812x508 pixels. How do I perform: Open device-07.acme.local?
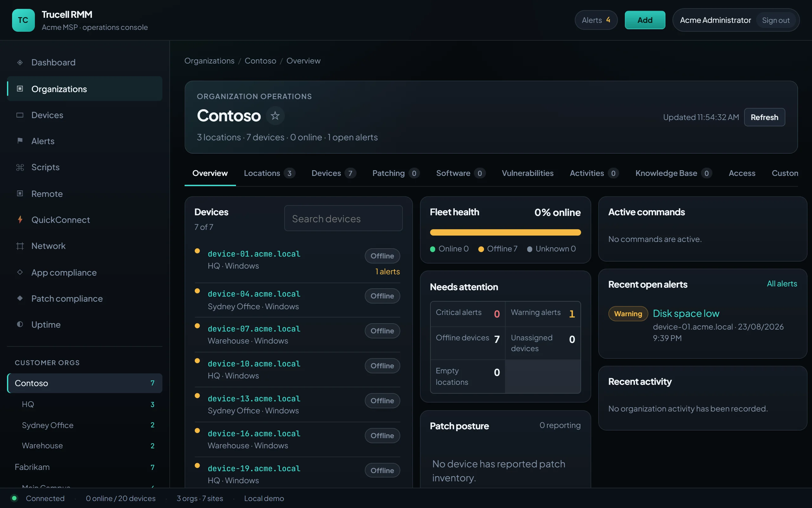(254, 329)
